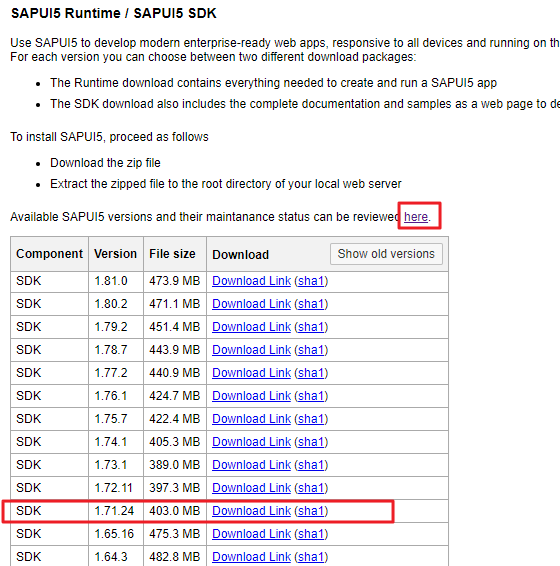This screenshot has height=566, width=560.
Task: Click the Show old versions button
Action: [386, 254]
